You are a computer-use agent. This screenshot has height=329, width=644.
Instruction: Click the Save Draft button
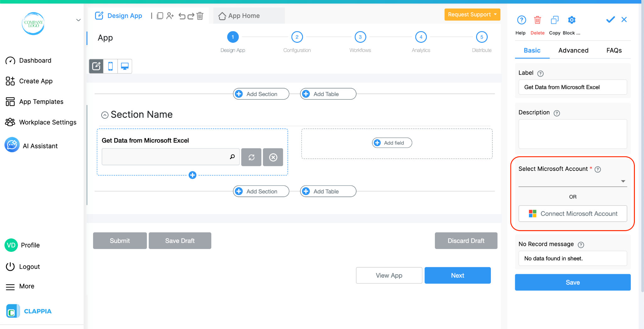click(x=180, y=241)
